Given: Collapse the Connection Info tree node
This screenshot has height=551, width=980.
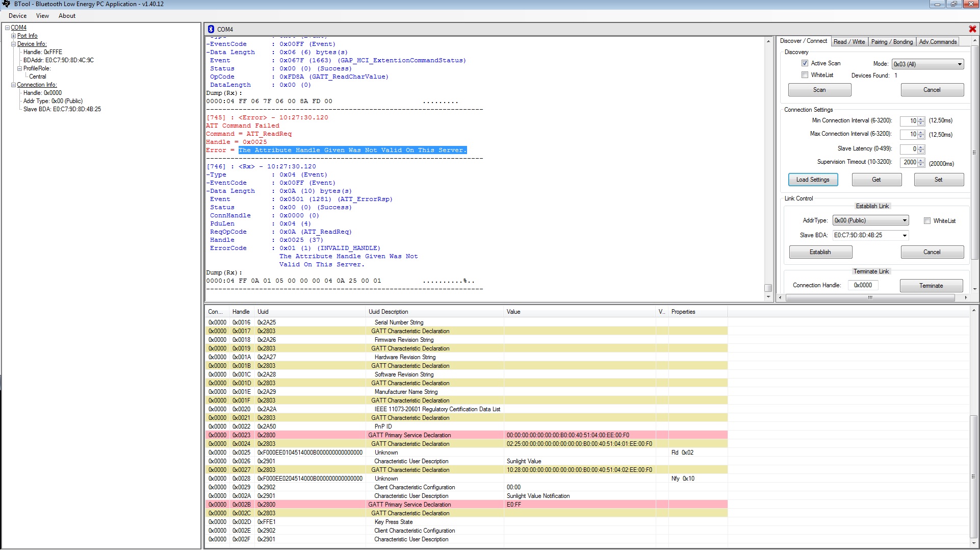Looking at the screenshot, I should [14, 85].
